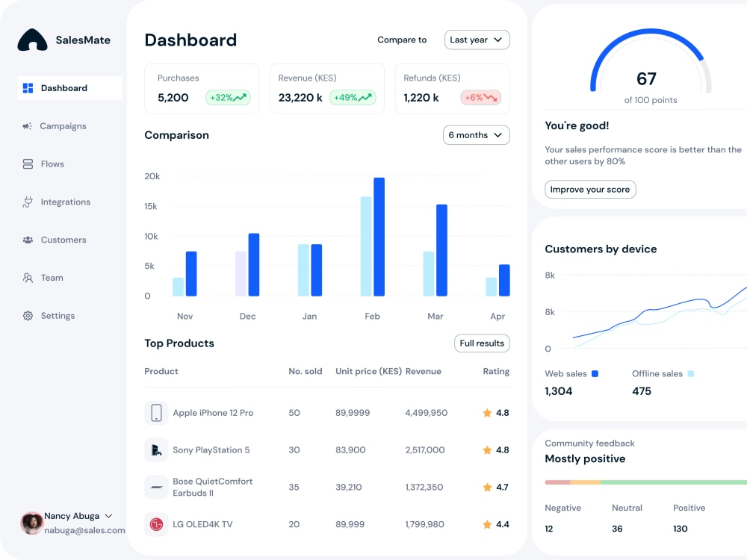Click the star icon in the PlayStation row

click(487, 450)
